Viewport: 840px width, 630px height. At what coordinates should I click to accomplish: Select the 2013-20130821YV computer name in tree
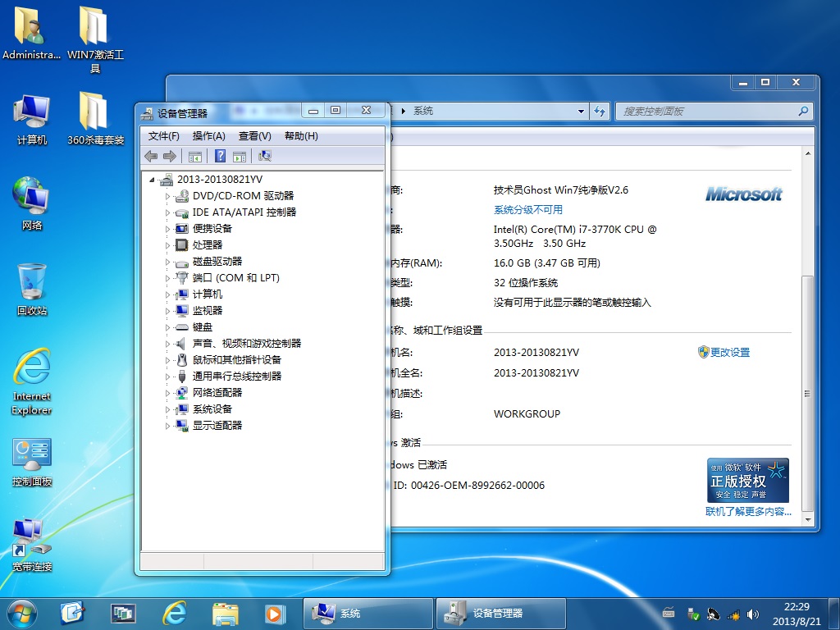click(220, 180)
